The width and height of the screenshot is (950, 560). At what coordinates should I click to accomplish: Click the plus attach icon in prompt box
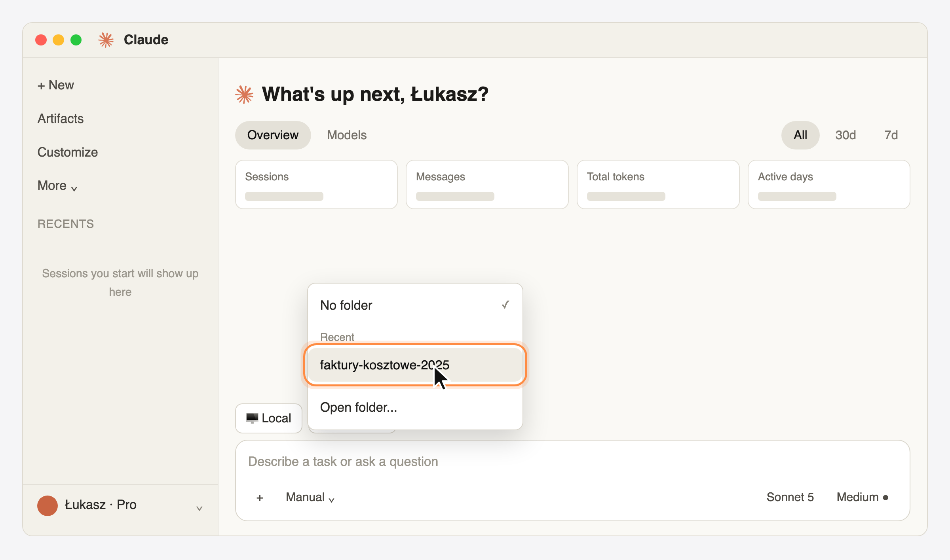(260, 498)
